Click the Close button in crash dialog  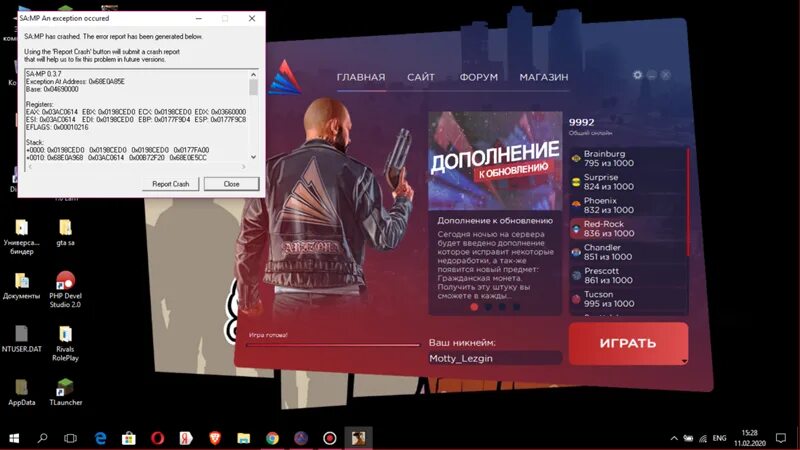[x=231, y=184]
